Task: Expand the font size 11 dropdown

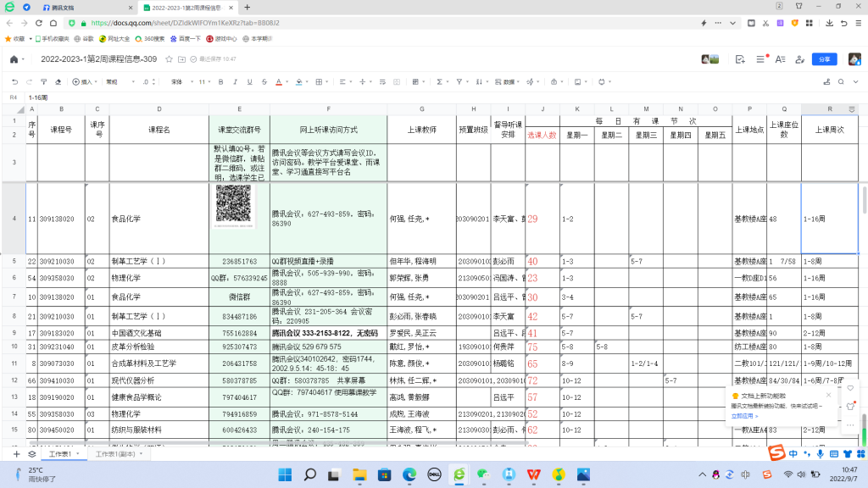Action: pos(205,82)
